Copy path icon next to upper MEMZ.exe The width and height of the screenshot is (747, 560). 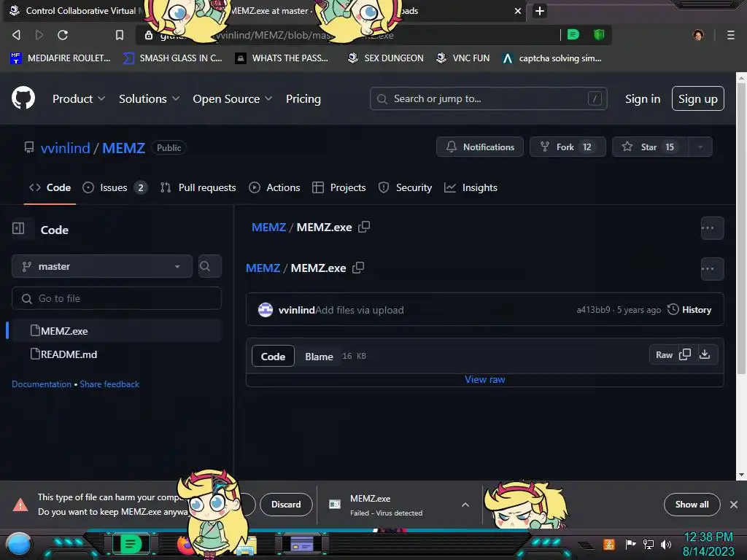pyautogui.click(x=364, y=227)
